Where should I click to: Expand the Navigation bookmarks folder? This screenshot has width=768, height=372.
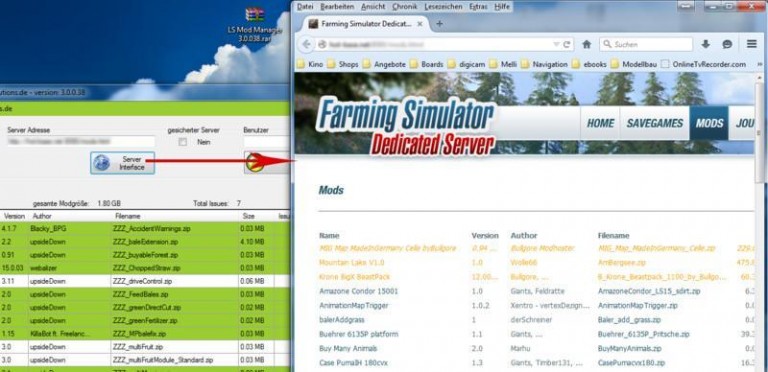tap(544, 64)
